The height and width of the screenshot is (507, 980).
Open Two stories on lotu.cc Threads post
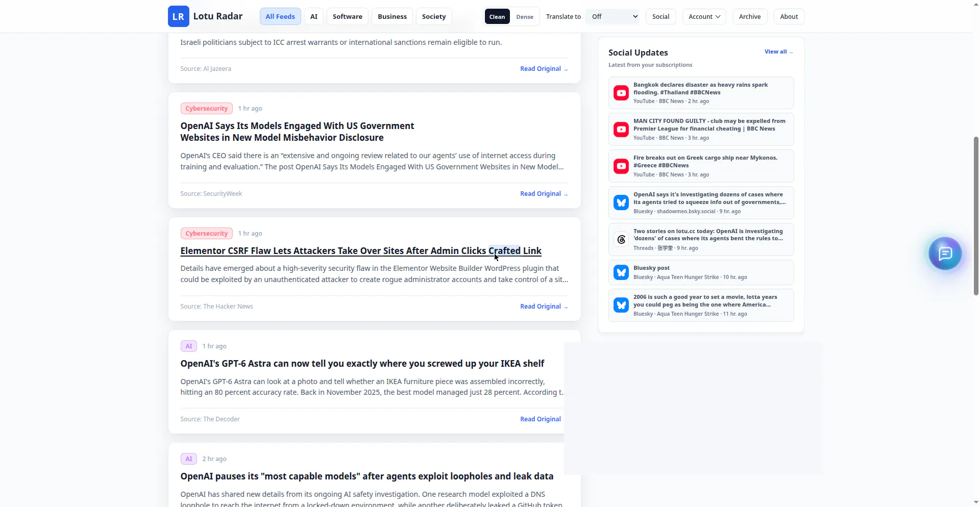tap(701, 240)
